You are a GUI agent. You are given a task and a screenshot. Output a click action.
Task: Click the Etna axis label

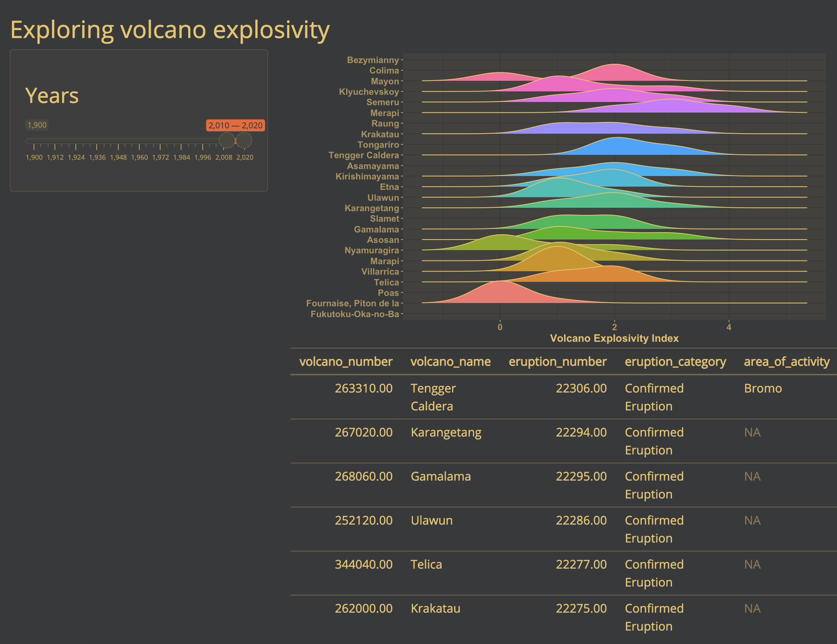point(389,187)
